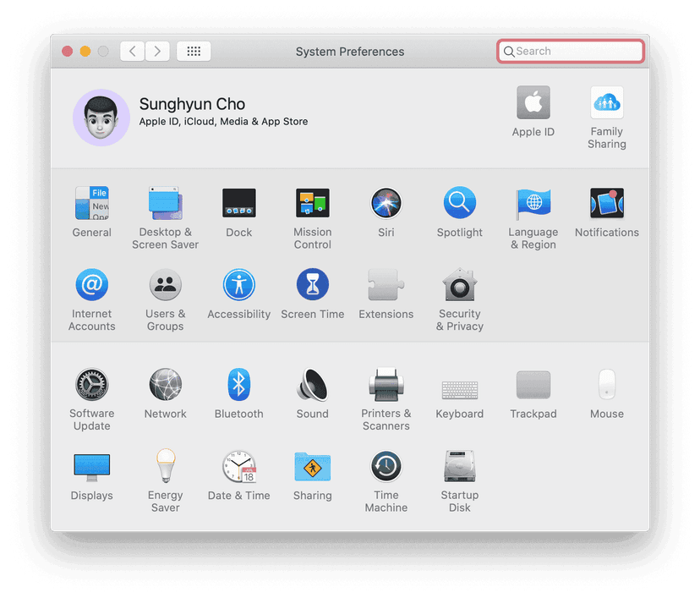Open Time Machine settings
This screenshot has height=598, width=700.
point(386,466)
